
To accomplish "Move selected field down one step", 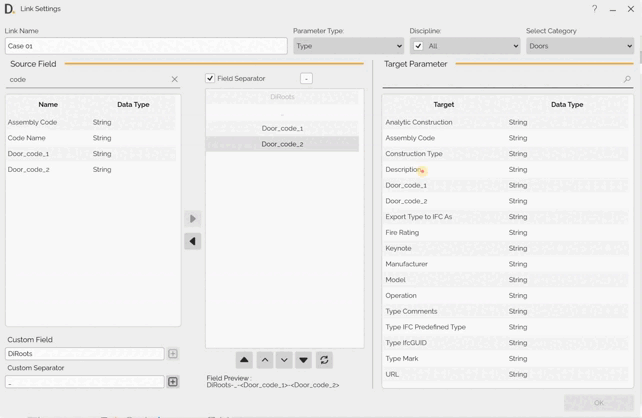I will coord(284,360).
